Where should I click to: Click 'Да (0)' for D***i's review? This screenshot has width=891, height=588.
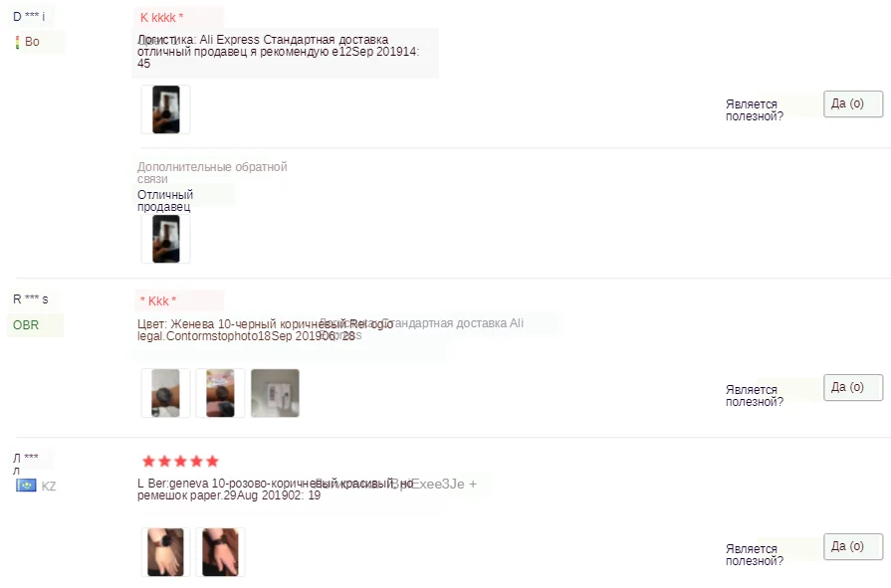coord(853,103)
